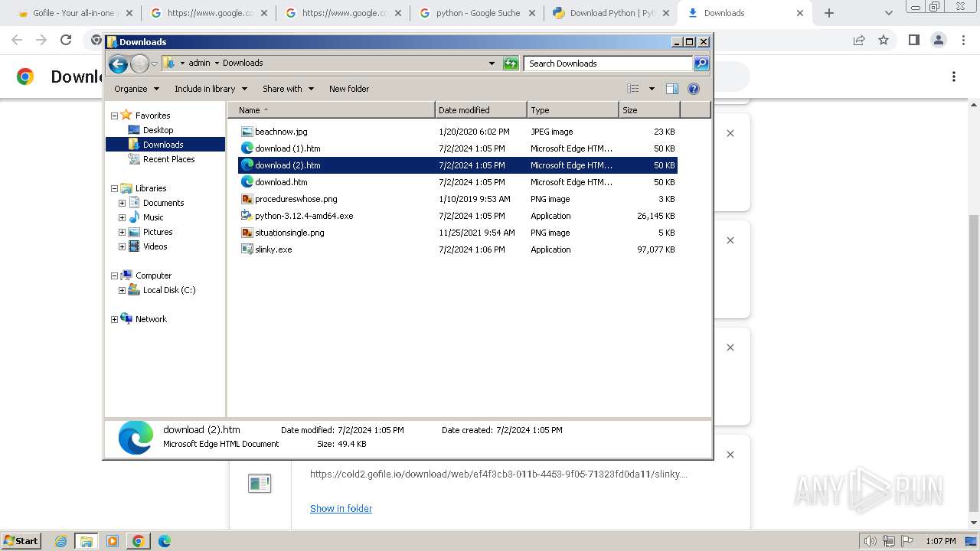Open the Share with dropdown
The height and width of the screenshot is (551, 980).
click(288, 89)
